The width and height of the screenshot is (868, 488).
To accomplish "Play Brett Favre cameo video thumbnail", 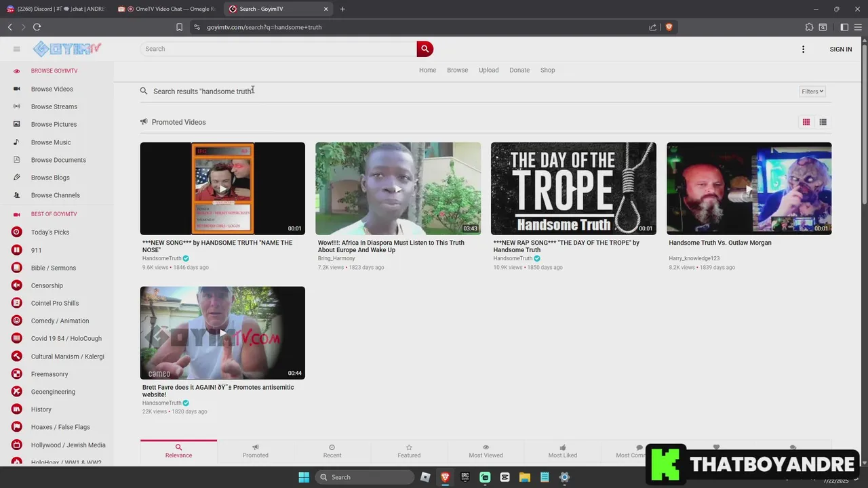I will tap(222, 333).
